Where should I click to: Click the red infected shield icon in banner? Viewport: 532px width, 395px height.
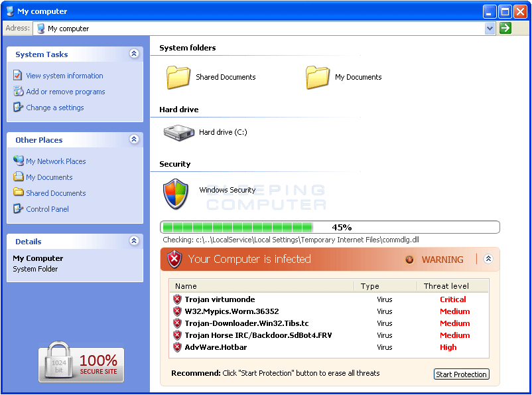[x=174, y=259]
